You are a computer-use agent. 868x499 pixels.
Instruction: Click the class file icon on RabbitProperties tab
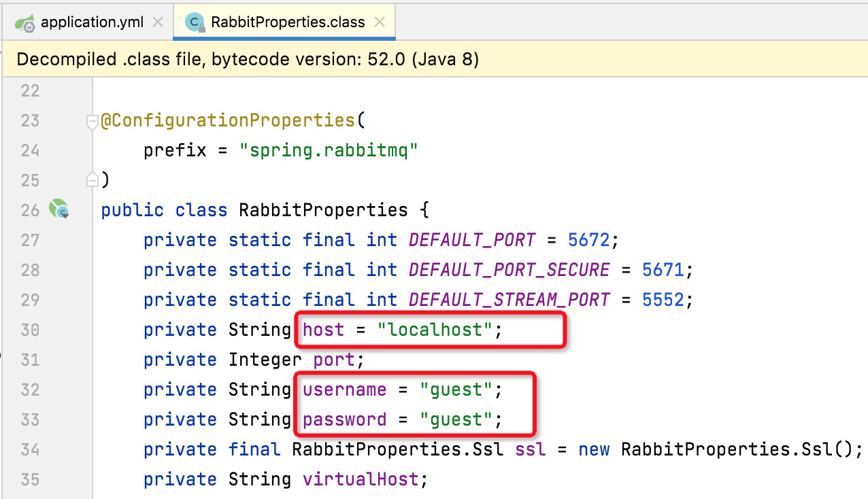click(195, 23)
